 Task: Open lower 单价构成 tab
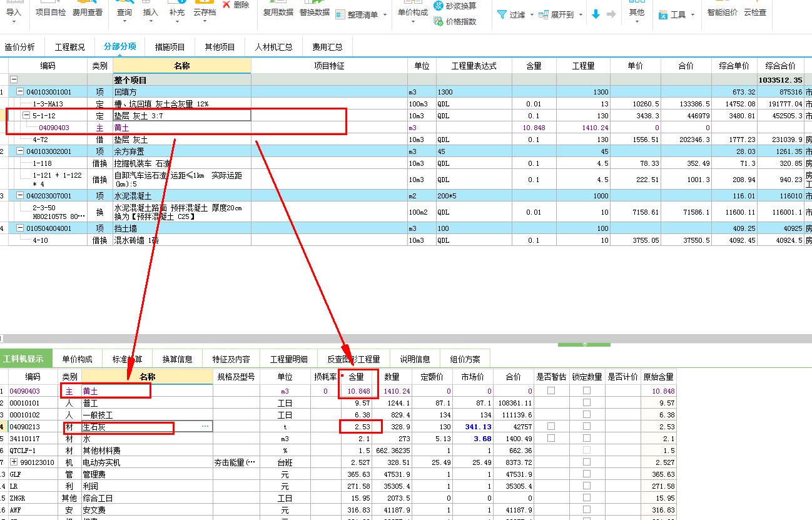(x=77, y=359)
